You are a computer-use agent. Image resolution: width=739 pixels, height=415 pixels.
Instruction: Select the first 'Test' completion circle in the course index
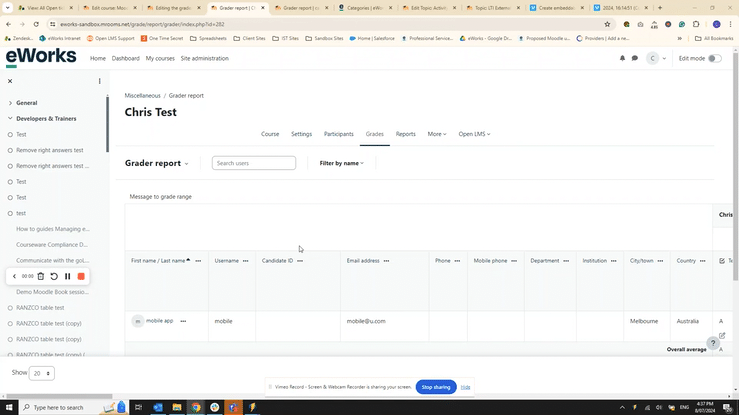click(x=10, y=135)
